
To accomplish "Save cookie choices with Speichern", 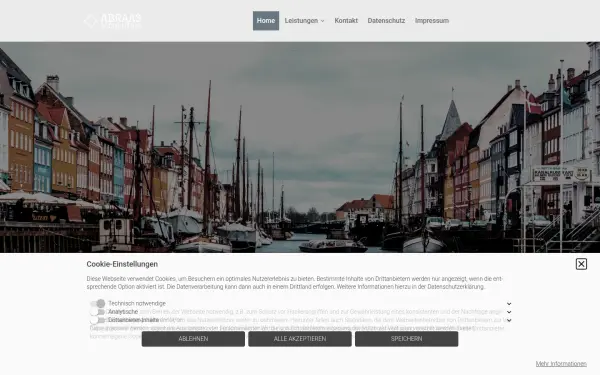I will [406, 339].
